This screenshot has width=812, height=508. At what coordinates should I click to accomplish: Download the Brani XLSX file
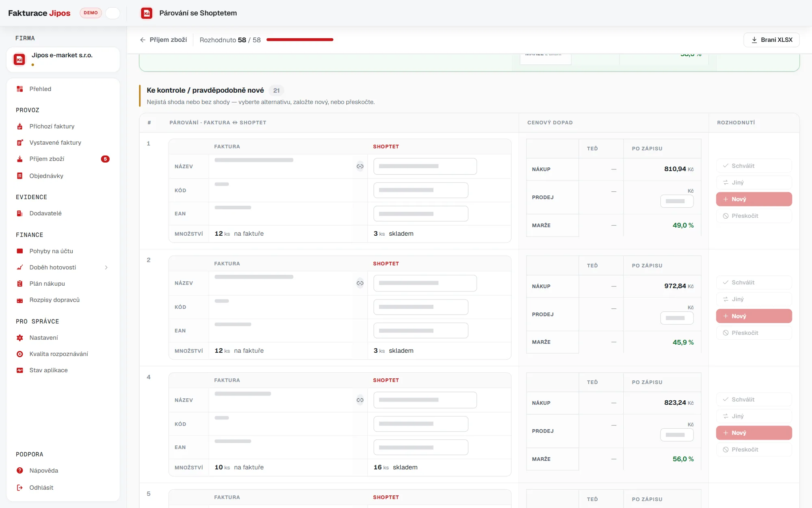coord(771,40)
